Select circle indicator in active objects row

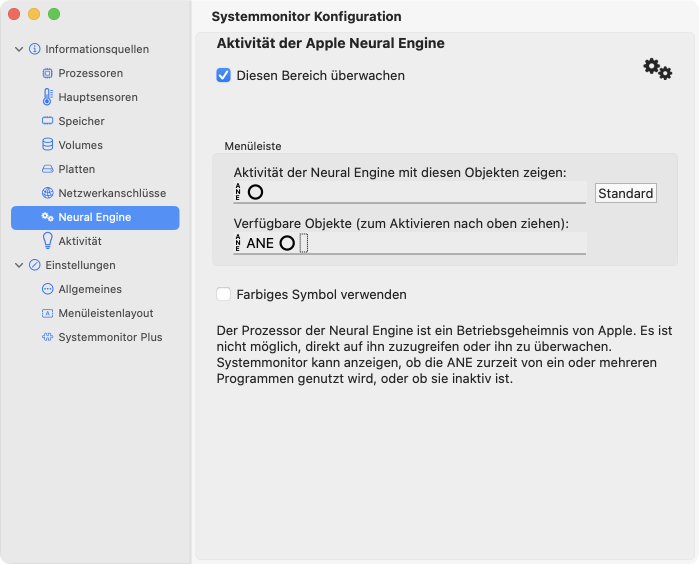click(255, 192)
